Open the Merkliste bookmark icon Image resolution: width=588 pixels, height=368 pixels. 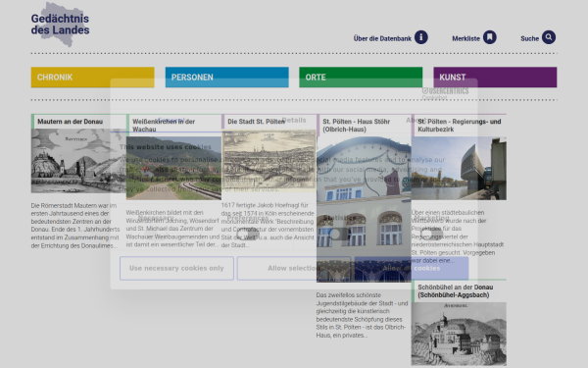(489, 37)
